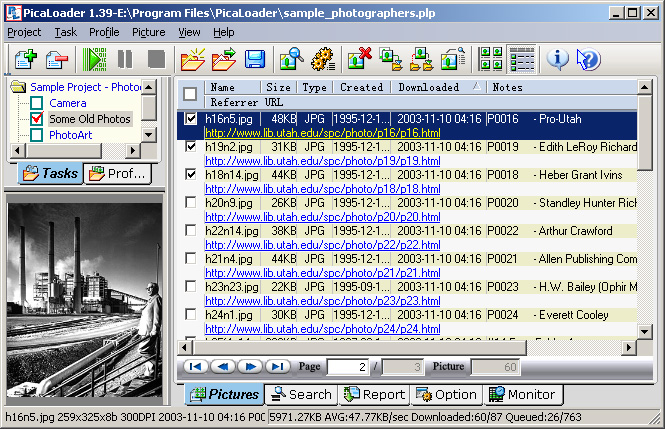Image resolution: width=665 pixels, height=429 pixels.
Task: Open the p24.html referrer link
Action: coord(322,329)
